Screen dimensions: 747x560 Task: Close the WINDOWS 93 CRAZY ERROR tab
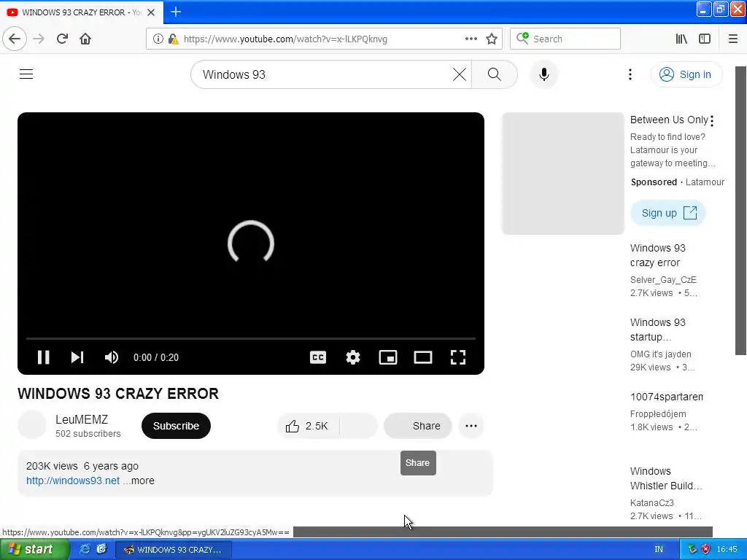click(151, 12)
